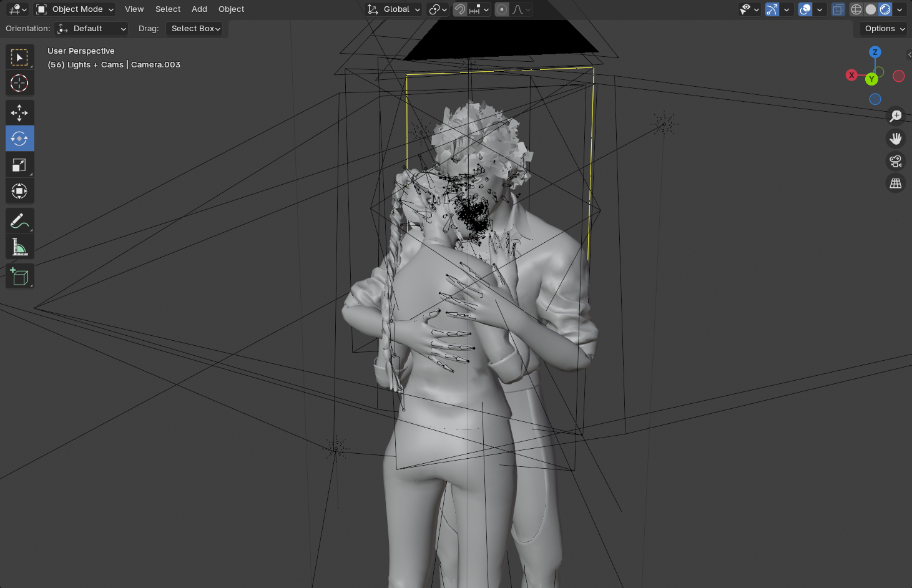Click the red X axis gizmo
The width and height of the screenshot is (912, 588).
click(x=851, y=75)
